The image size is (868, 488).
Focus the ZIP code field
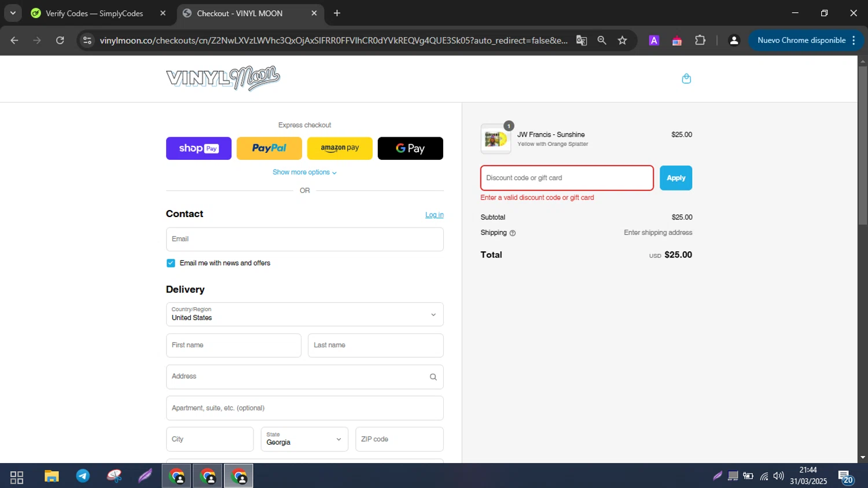point(399,439)
